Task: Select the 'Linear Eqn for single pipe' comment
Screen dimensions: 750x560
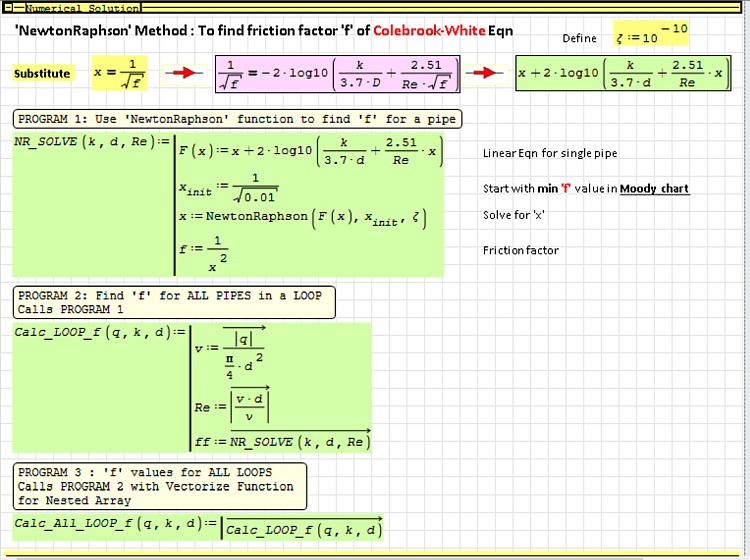Action: click(x=550, y=154)
